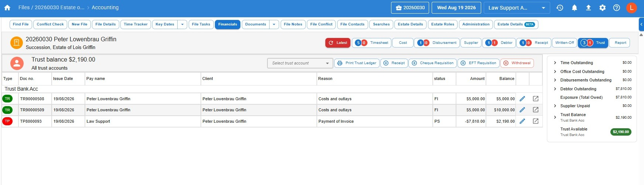Screen dimensions: 644x185
Task: Click the Trust Available $2,190.00 badge
Action: 621,132
